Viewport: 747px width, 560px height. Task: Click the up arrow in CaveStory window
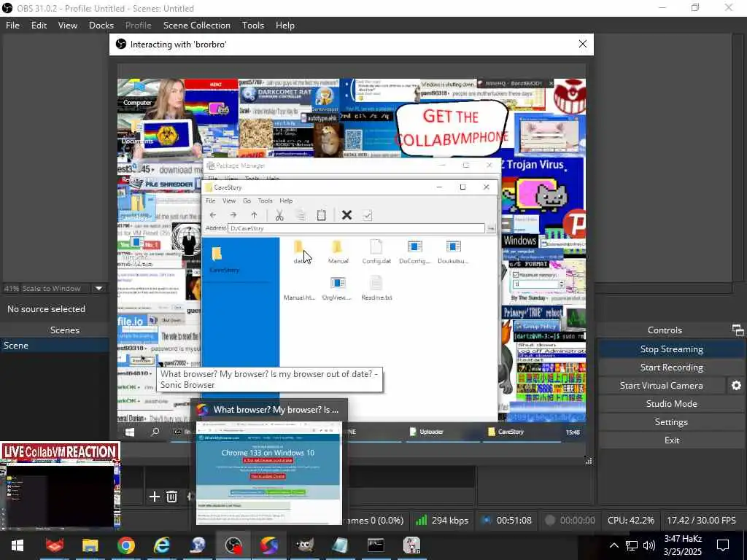(x=254, y=215)
